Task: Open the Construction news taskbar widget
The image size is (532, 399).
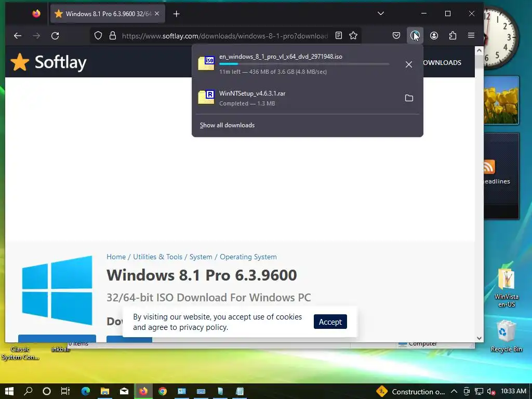Action: [411, 392]
